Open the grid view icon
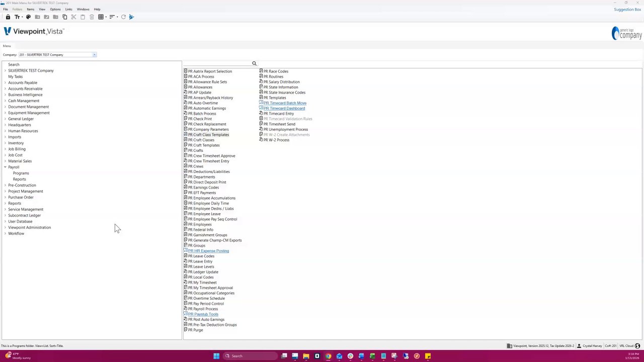 (101, 17)
